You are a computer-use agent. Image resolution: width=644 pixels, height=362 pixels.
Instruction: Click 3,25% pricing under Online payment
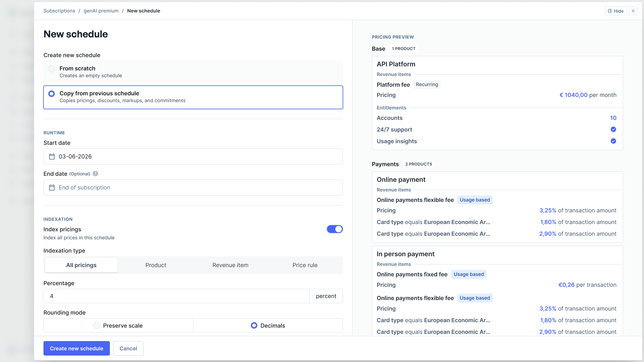(x=578, y=210)
